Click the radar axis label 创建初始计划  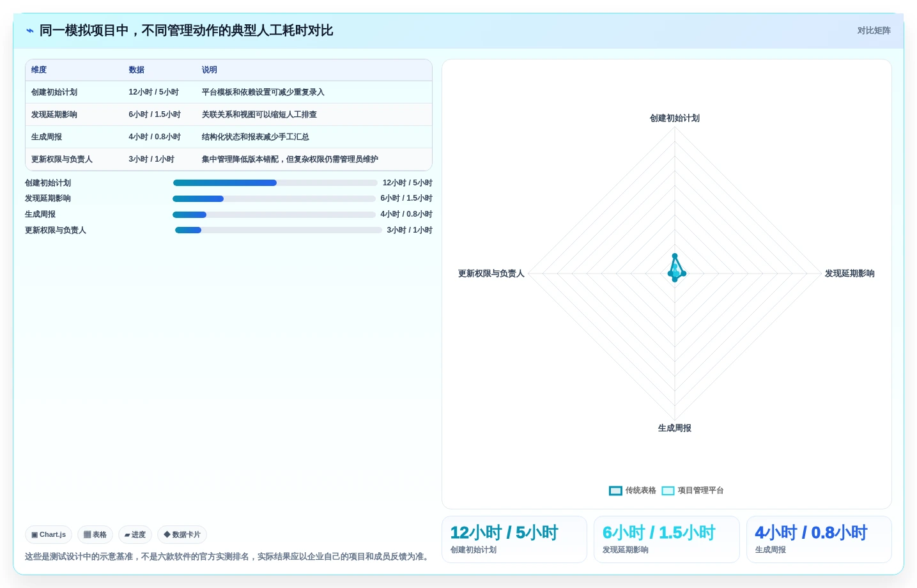click(x=675, y=118)
